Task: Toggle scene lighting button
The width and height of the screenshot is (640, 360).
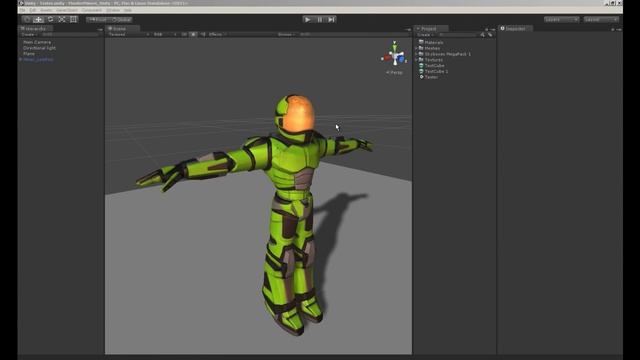Action: pos(193,35)
